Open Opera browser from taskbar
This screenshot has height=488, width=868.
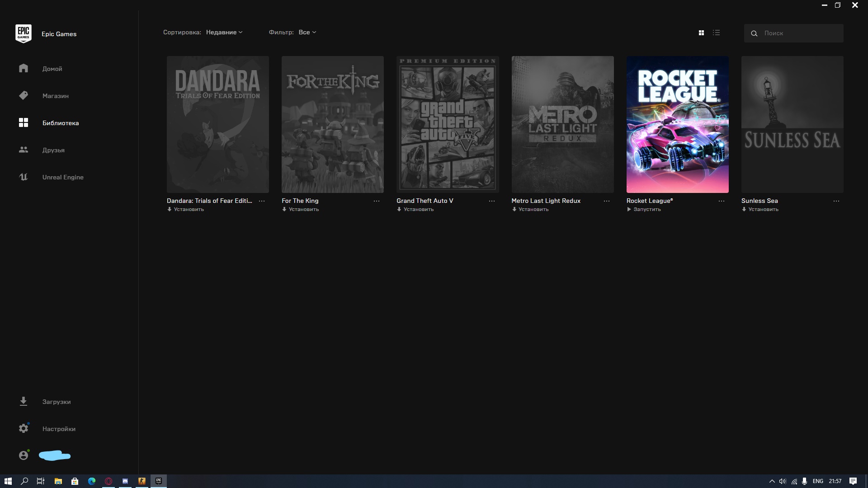pos(108,481)
